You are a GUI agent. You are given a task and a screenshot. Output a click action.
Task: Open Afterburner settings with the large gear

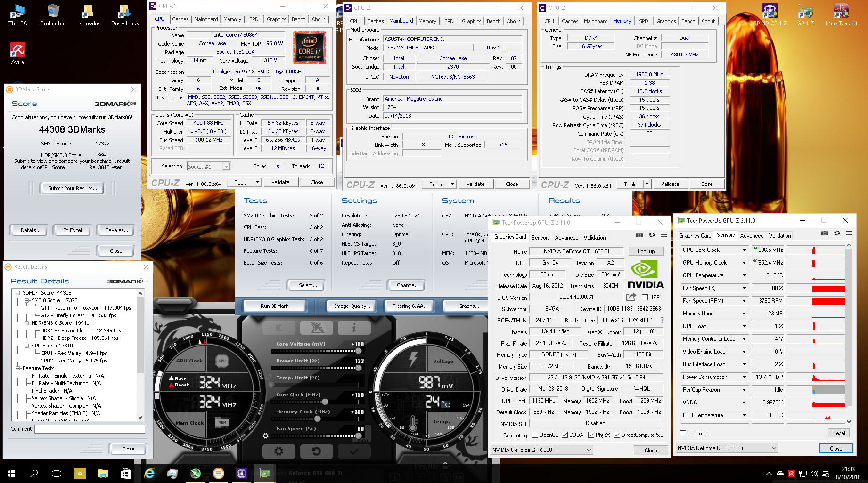coord(278,451)
